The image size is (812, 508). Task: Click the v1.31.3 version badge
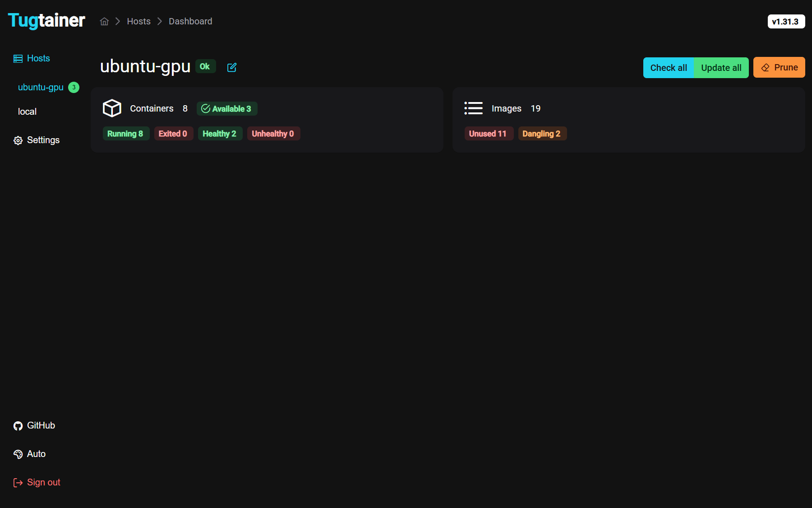click(x=786, y=22)
